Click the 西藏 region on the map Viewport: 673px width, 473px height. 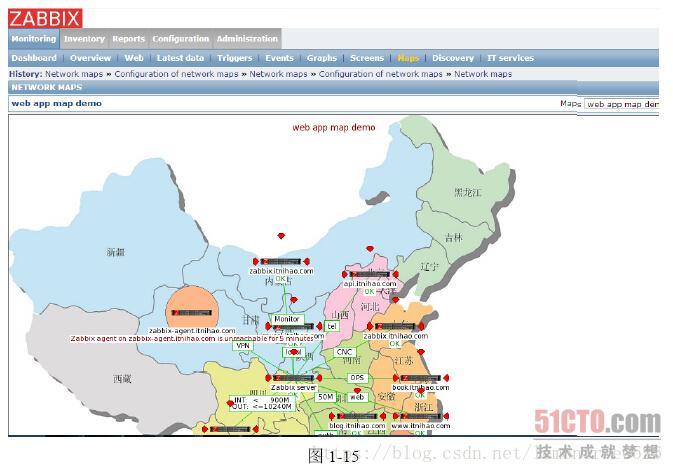(122, 379)
